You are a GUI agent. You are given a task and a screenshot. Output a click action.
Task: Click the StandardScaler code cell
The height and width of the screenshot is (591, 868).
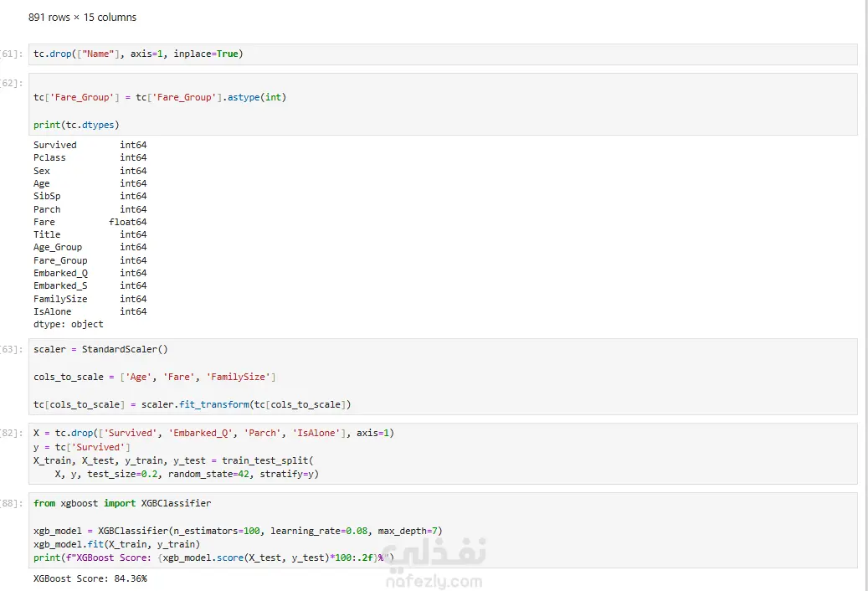(x=443, y=377)
